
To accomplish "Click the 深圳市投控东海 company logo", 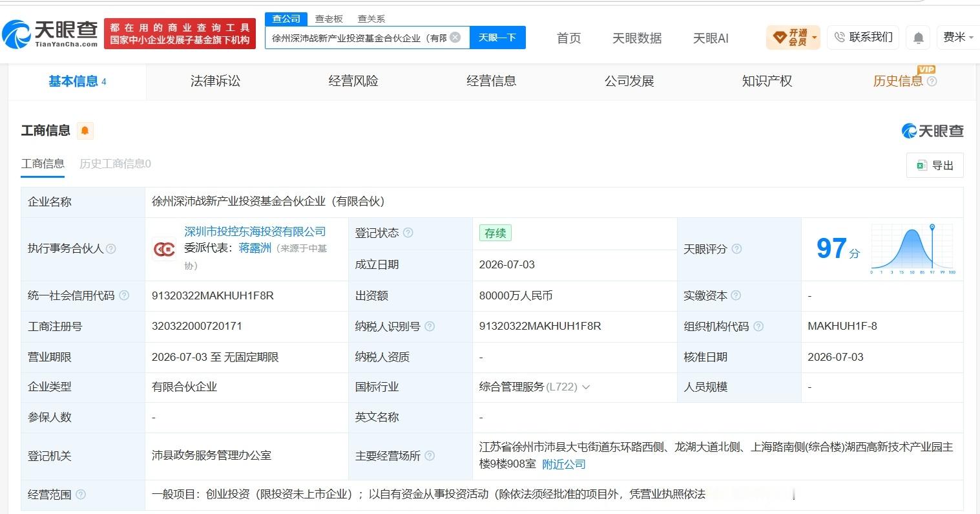I will (164, 249).
